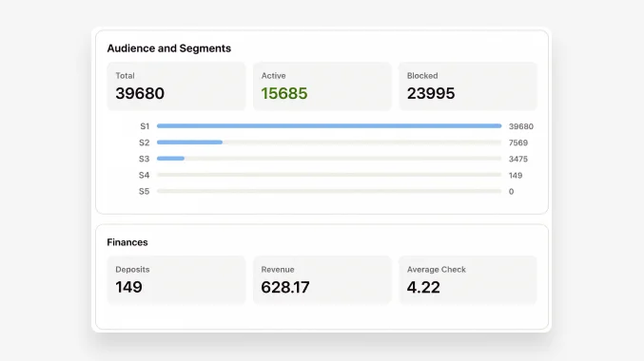Click the Audience and Segments heading
This screenshot has height=361, width=644.
(168, 48)
